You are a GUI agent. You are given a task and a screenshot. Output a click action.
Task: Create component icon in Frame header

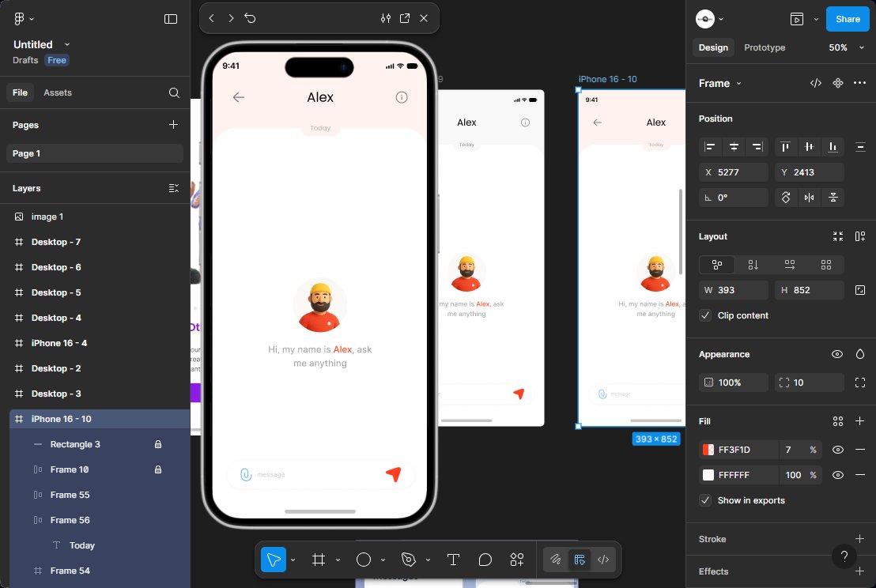838,83
